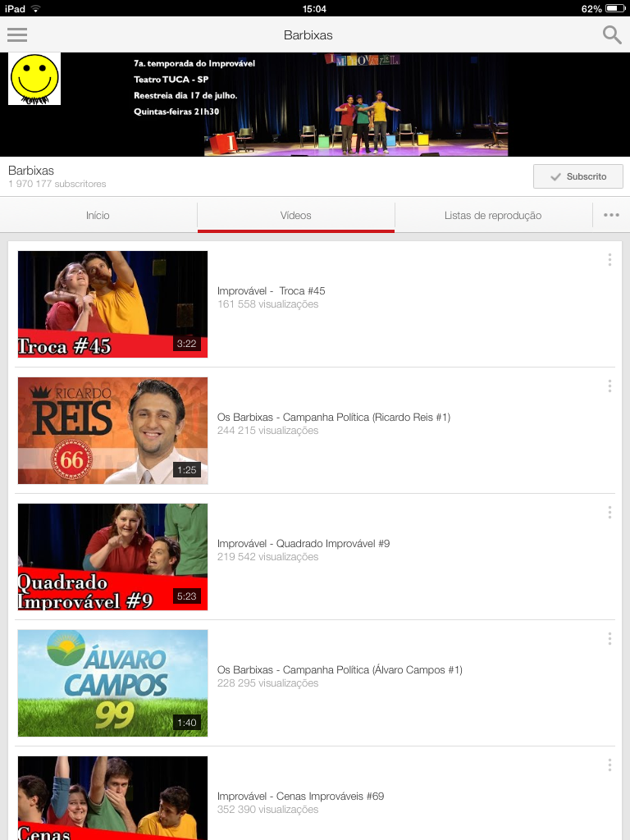The height and width of the screenshot is (840, 630).
Task: Open options for Ricardo Reis #1 video
Action: [x=609, y=386]
